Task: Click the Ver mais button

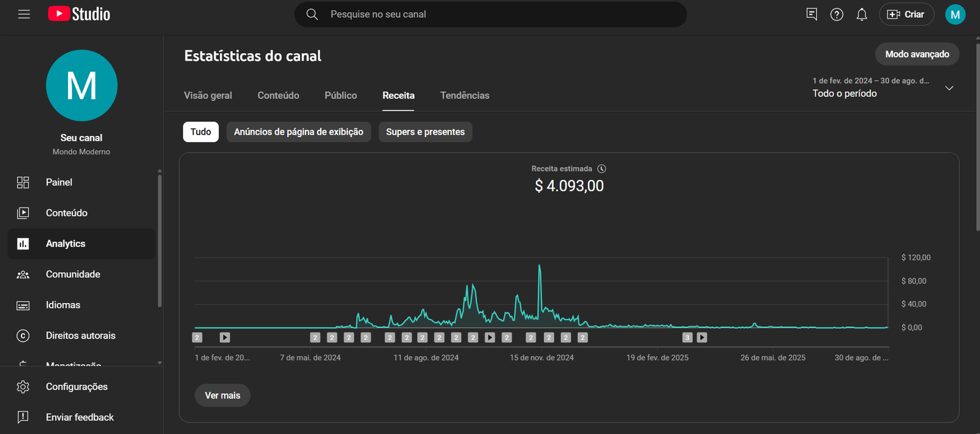Action: click(x=222, y=395)
